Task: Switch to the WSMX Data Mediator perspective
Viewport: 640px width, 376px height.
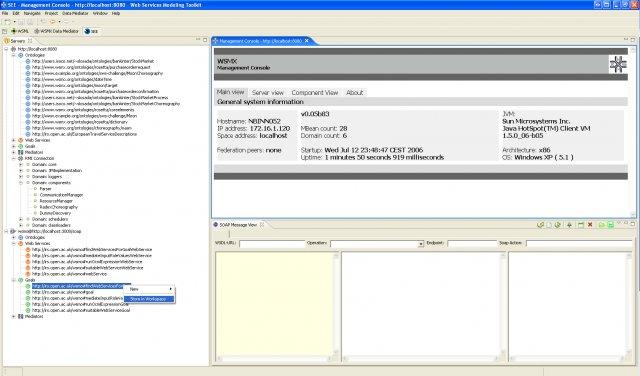Action: coord(57,31)
